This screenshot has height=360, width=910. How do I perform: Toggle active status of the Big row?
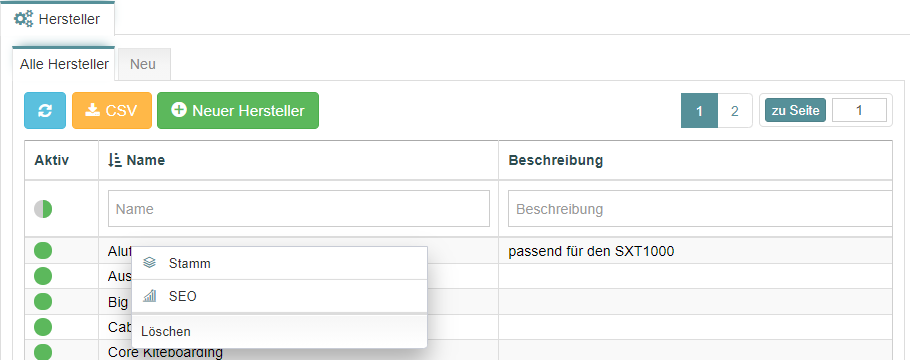pyautogui.click(x=43, y=301)
